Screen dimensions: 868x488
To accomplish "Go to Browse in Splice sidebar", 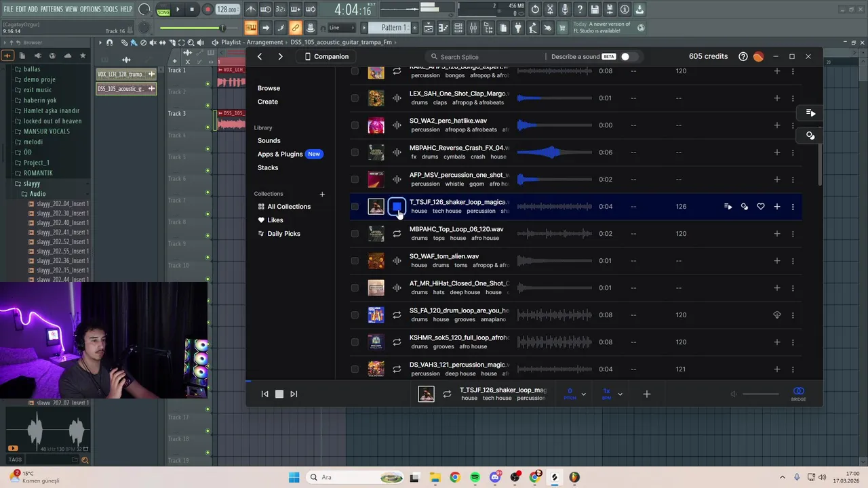I will [x=269, y=88].
